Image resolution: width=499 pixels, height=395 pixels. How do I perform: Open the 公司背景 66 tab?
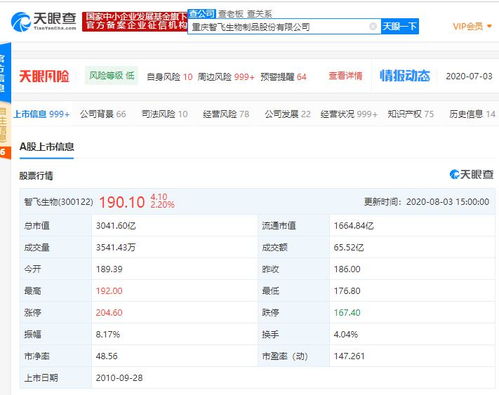point(103,114)
